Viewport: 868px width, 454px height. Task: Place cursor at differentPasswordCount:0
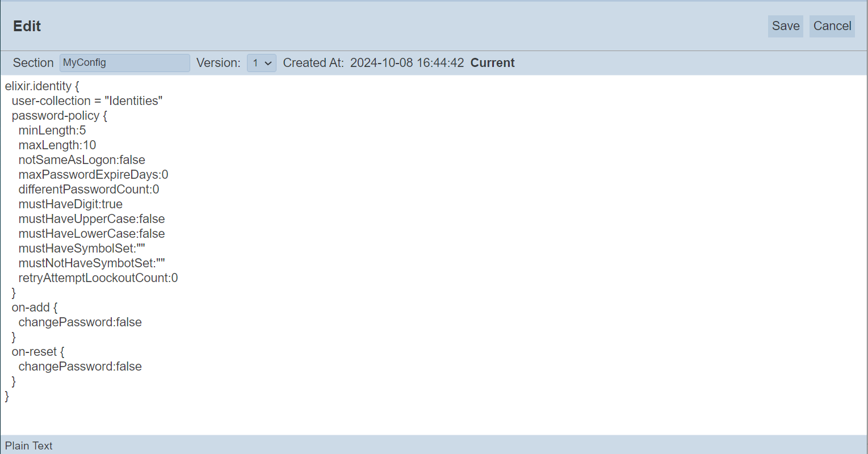[89, 190]
